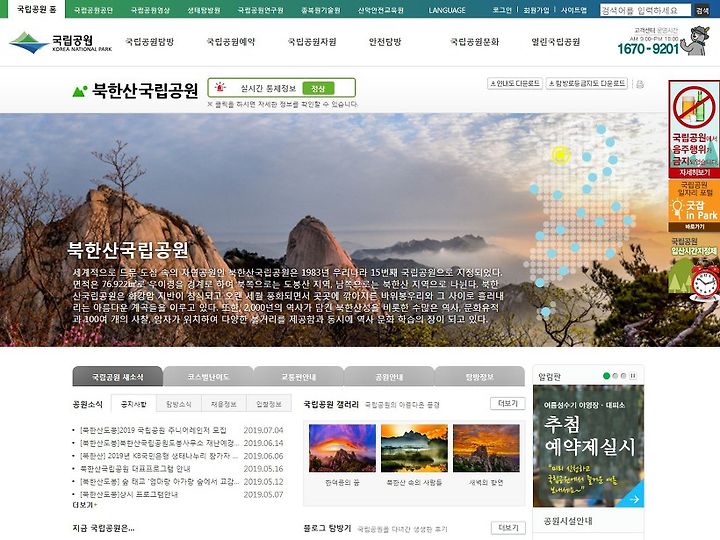The image size is (720, 540).
Task: Open the 국립공원문화 main menu
Action: [x=474, y=42]
